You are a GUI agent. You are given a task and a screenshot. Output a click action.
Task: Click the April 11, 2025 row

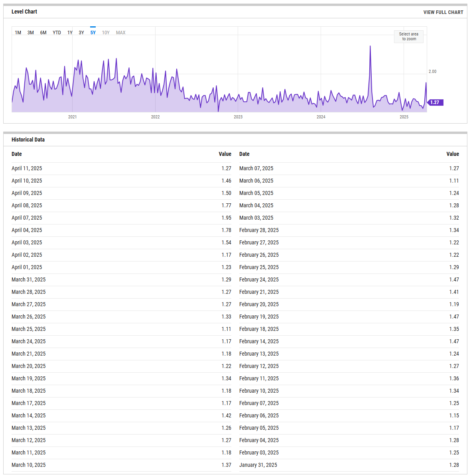pos(122,169)
